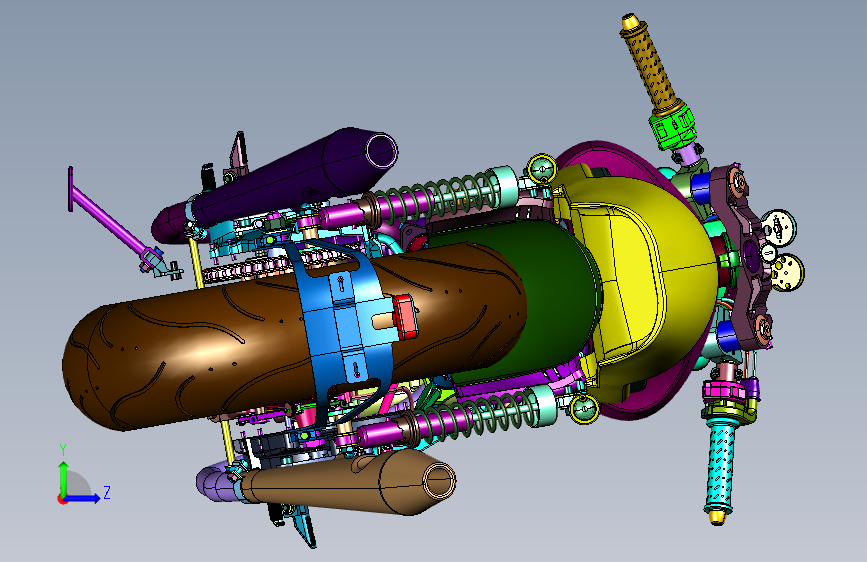Select the upper yellow-ringed round cap
The width and height of the screenshot is (867, 562).
point(542,169)
